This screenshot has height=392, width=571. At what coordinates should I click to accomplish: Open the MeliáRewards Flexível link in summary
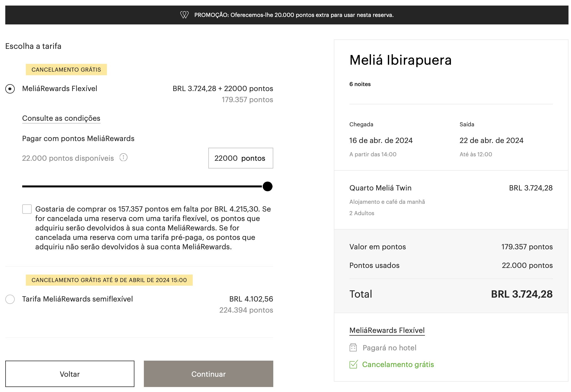pyautogui.click(x=387, y=330)
